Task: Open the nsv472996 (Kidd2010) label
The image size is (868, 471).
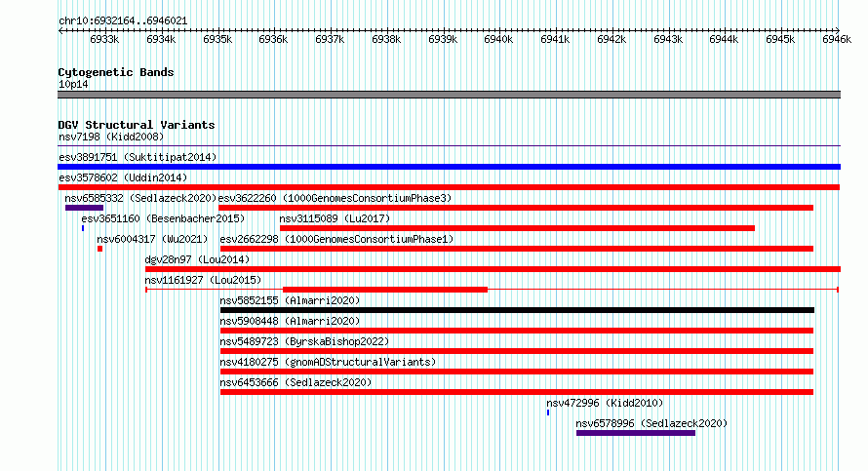Action: 605,403
